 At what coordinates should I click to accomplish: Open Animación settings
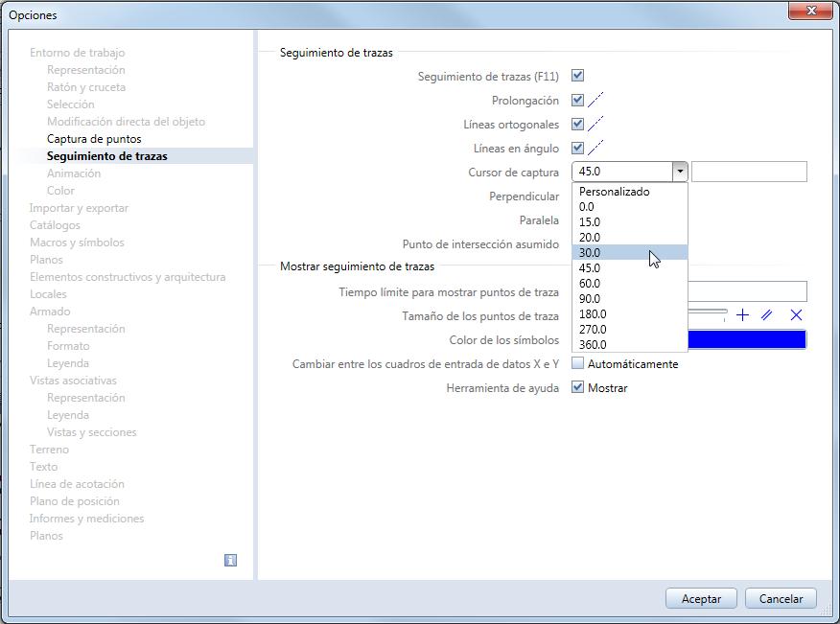click(x=74, y=173)
